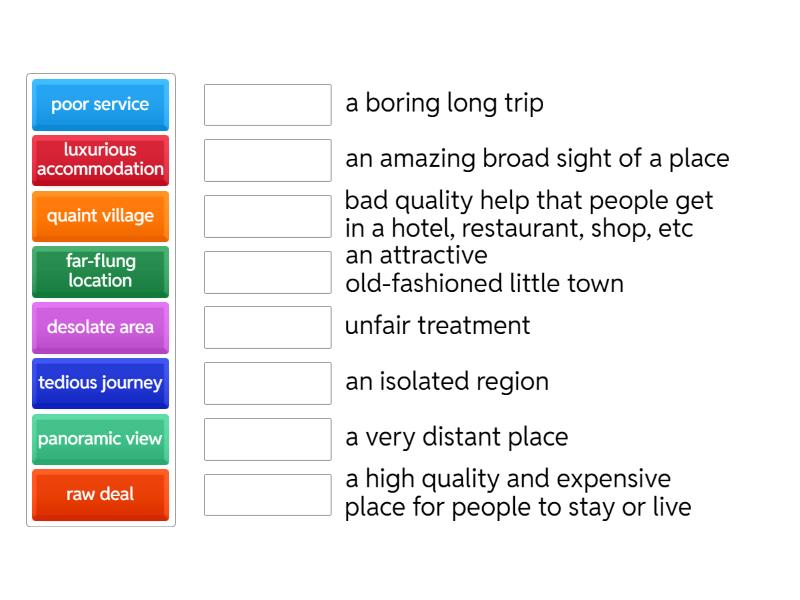Click the definition 'an isolated region'

447,382
